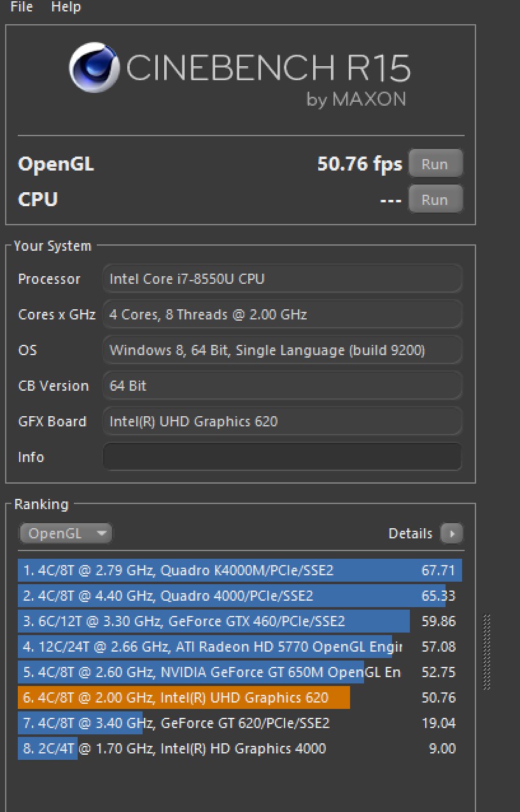Click the GFX Board Intel UHD field

click(x=282, y=421)
